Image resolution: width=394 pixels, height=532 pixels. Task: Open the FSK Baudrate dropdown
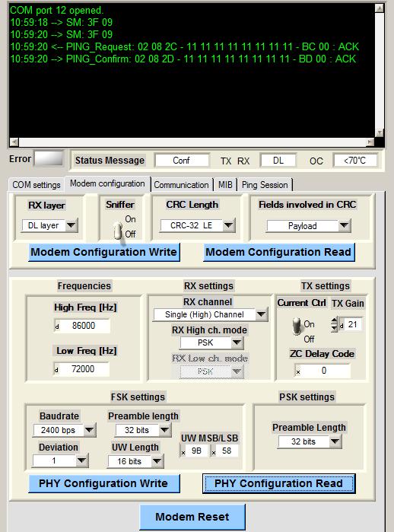coord(65,430)
